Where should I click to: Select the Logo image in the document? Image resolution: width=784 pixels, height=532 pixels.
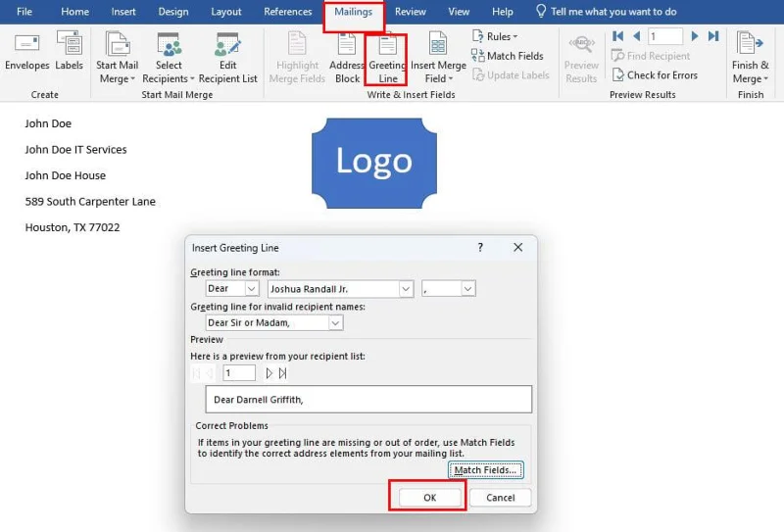pyautogui.click(x=374, y=163)
